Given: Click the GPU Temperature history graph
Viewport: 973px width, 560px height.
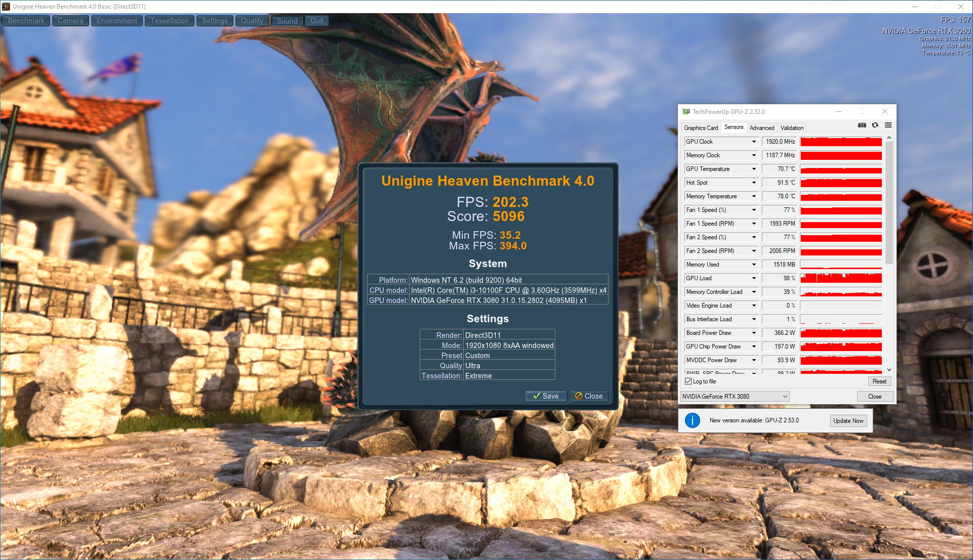Looking at the screenshot, I should (x=841, y=169).
